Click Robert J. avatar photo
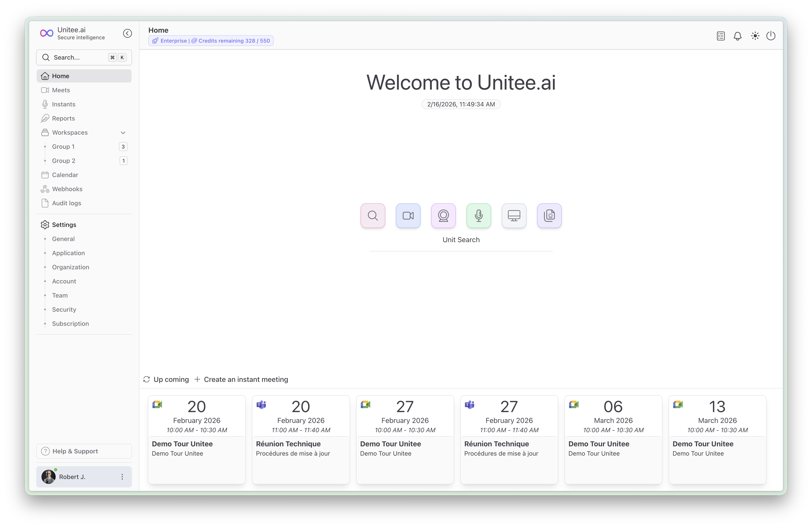812x528 pixels. (49, 477)
